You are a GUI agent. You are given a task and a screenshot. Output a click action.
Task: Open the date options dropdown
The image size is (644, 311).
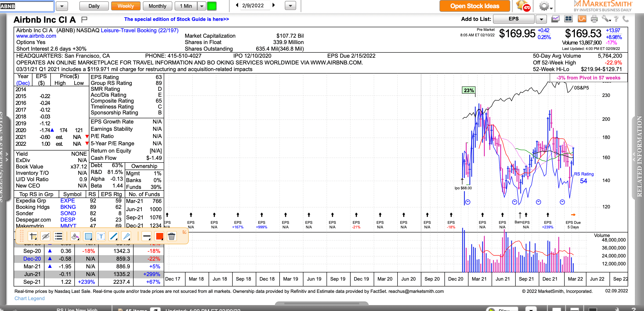click(x=290, y=5)
